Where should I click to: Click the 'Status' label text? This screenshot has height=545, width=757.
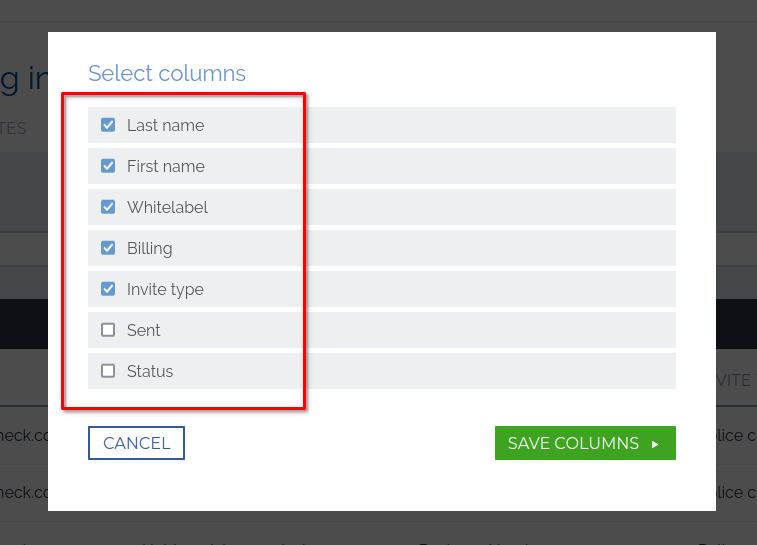pos(150,371)
